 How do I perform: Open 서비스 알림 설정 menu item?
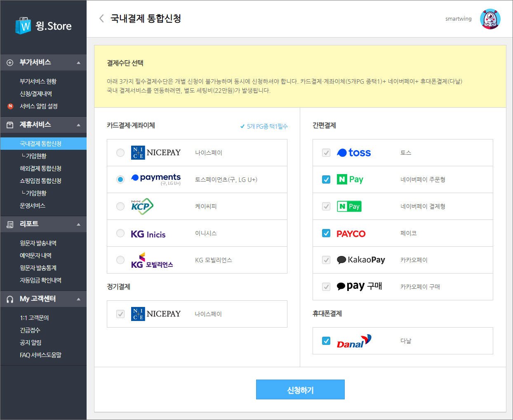[39, 106]
